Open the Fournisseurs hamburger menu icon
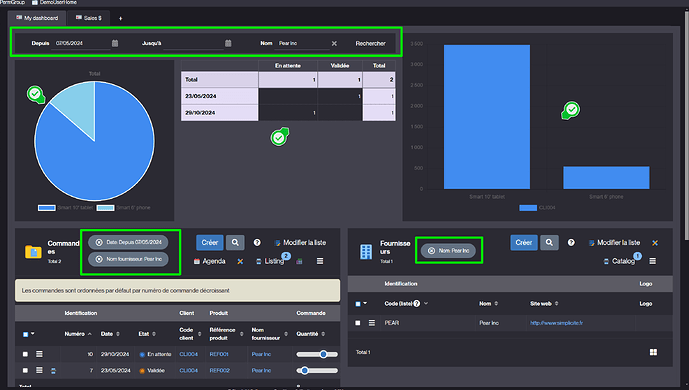Viewport: 689px width, 390px height. click(x=653, y=261)
